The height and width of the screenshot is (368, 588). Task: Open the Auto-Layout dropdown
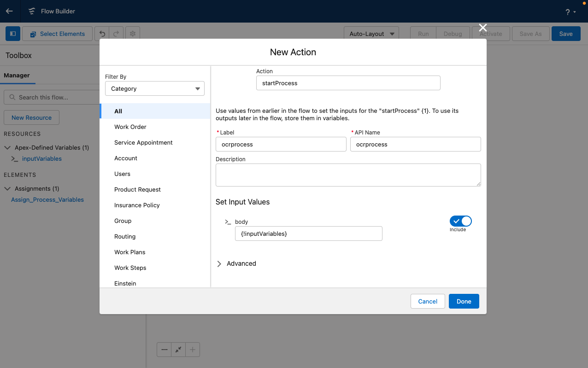[371, 34]
